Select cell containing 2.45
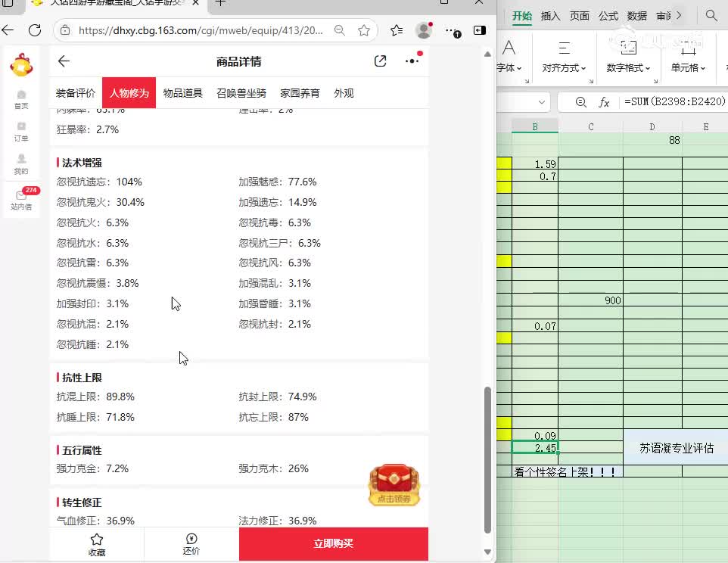 (535, 447)
